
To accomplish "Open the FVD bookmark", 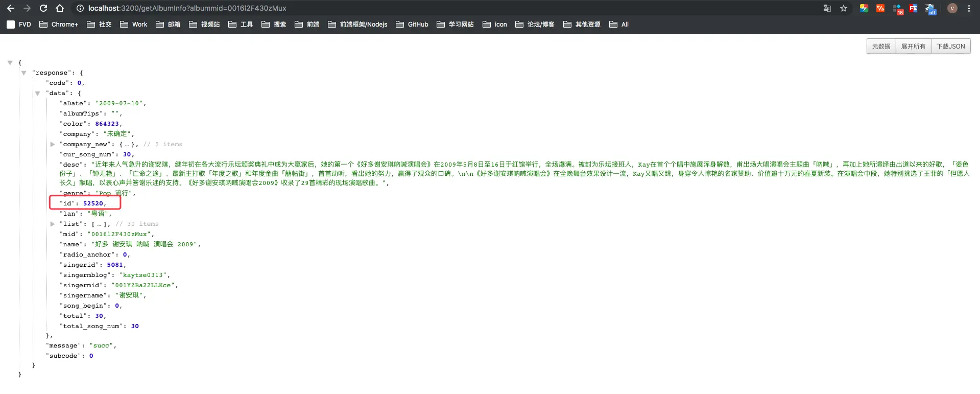I will (19, 24).
